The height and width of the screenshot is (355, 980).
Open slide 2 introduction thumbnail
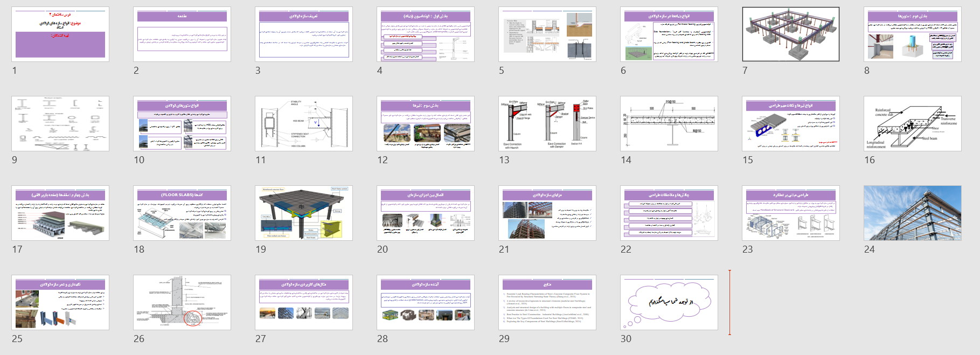(182, 34)
